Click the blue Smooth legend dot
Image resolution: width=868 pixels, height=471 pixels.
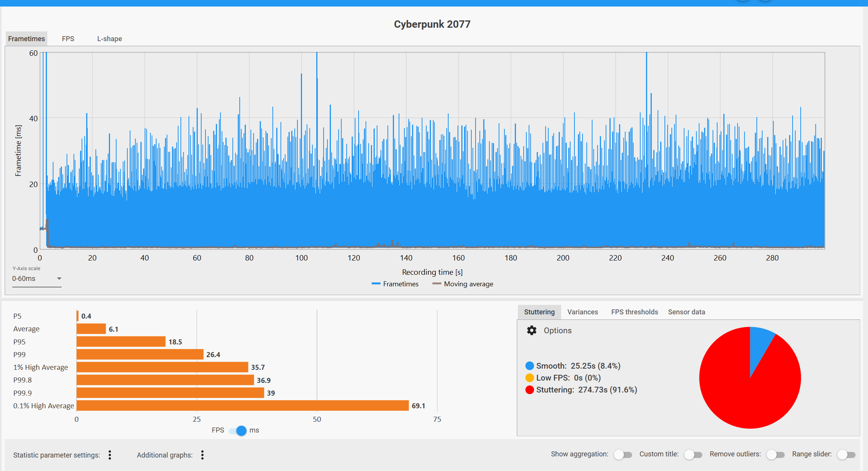pos(529,366)
